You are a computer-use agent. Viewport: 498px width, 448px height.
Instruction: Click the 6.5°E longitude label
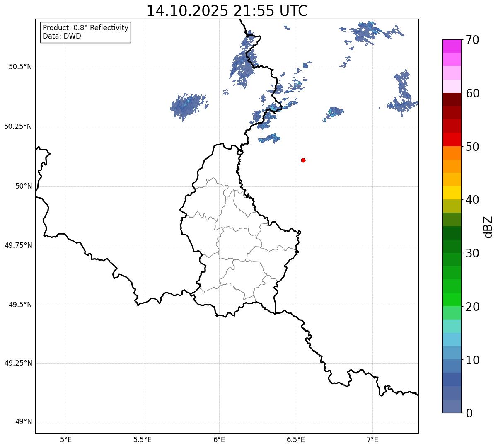pos(296,439)
